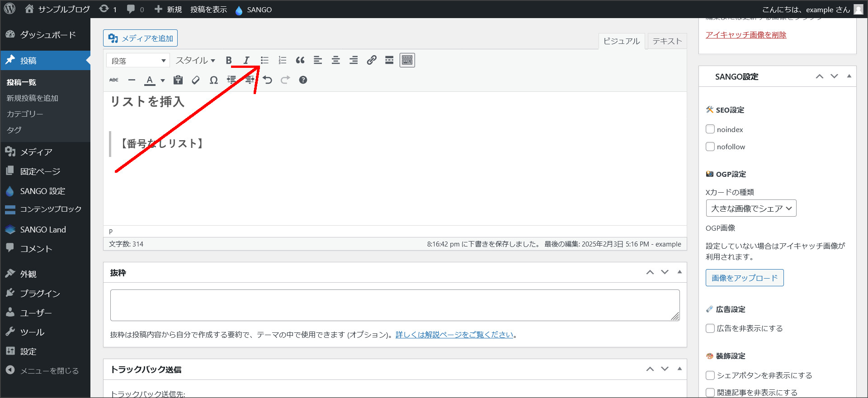
Task: Open the Xカードの種類 select box
Action: click(x=751, y=208)
